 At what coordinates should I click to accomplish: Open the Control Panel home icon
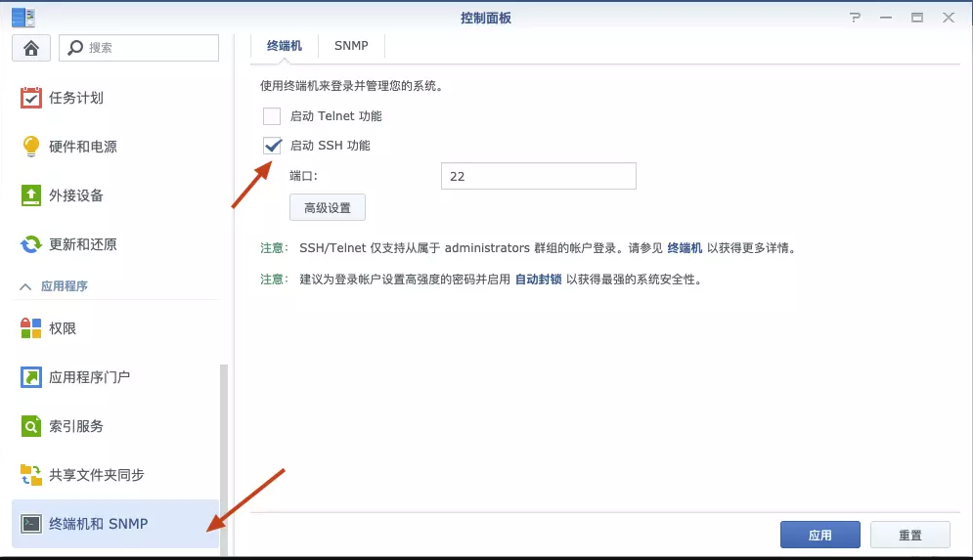31,48
